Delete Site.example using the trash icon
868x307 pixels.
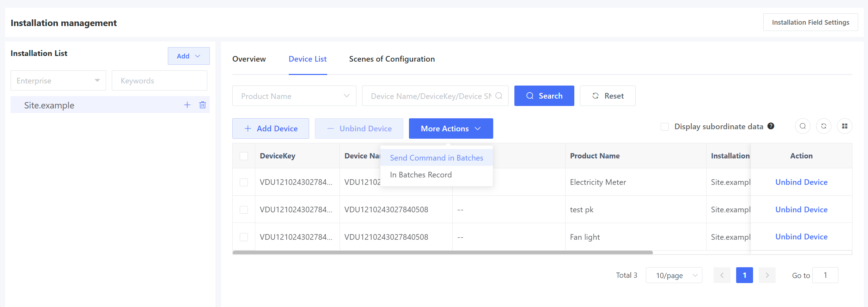point(202,105)
